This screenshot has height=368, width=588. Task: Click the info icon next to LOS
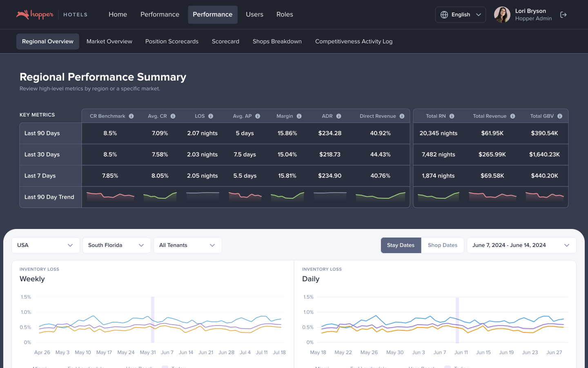point(211,116)
